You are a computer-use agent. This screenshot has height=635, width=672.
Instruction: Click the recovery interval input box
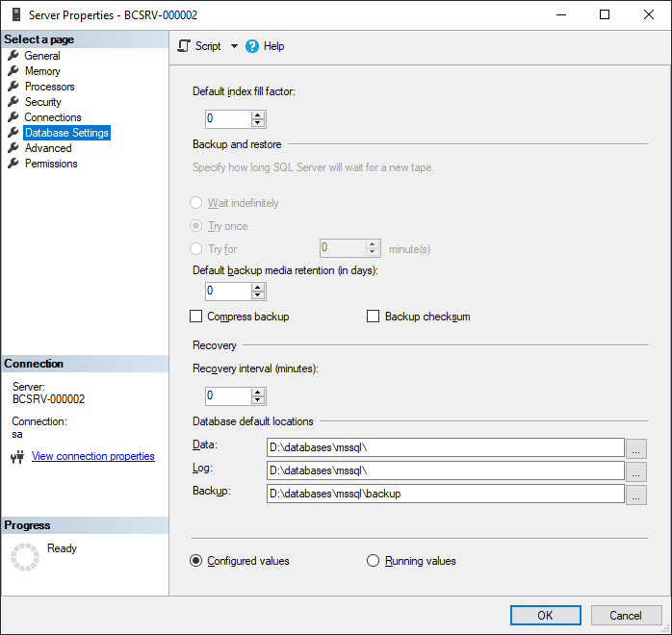click(x=228, y=395)
